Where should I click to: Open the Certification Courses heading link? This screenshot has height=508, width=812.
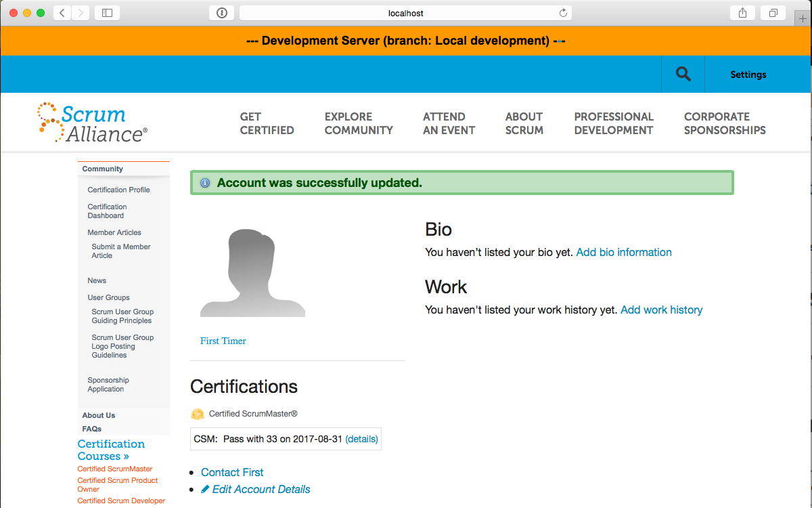[111, 450]
